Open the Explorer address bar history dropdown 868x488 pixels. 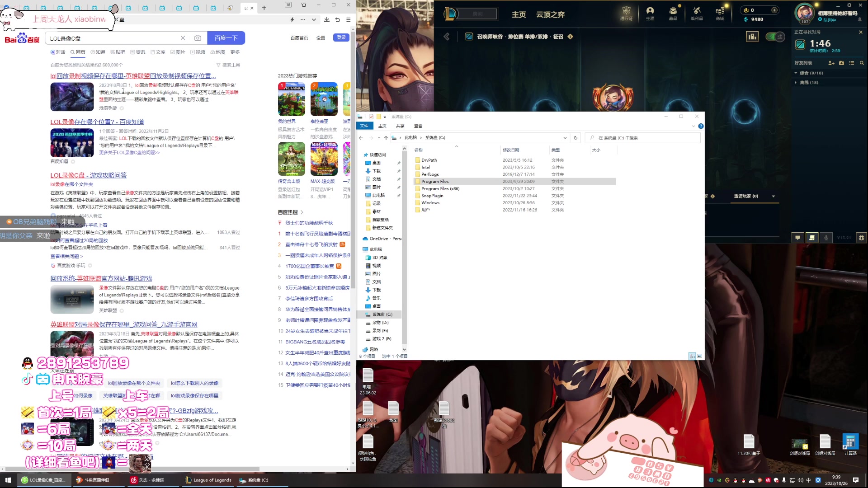pyautogui.click(x=565, y=138)
